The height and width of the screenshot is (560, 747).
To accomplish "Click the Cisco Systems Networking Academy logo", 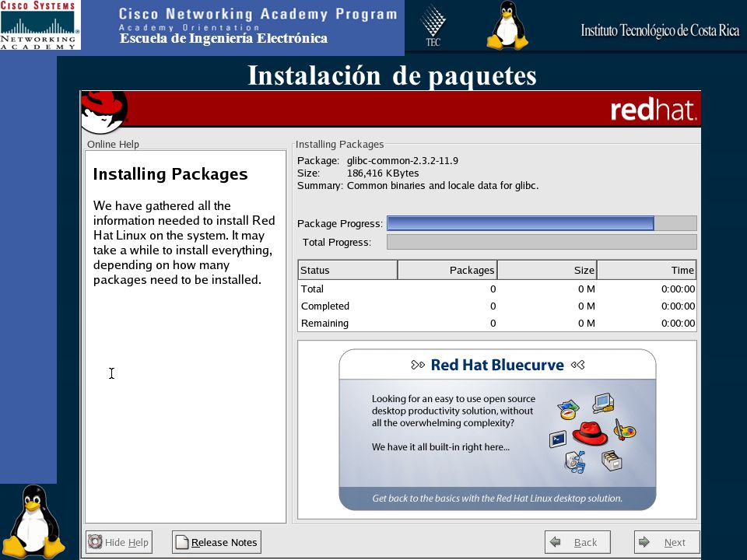I will click(40, 25).
